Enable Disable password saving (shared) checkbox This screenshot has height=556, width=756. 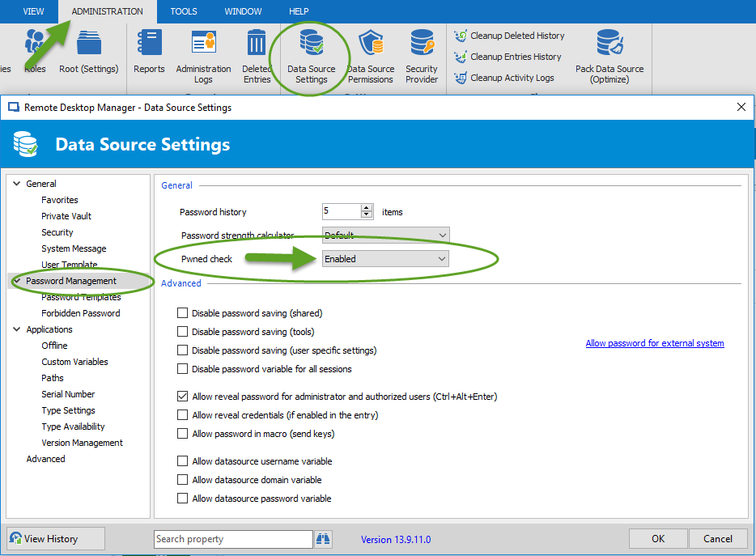click(x=182, y=313)
